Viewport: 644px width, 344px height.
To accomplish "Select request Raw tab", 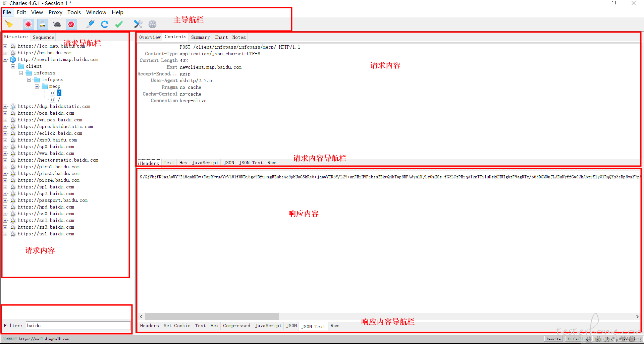I will (271, 163).
